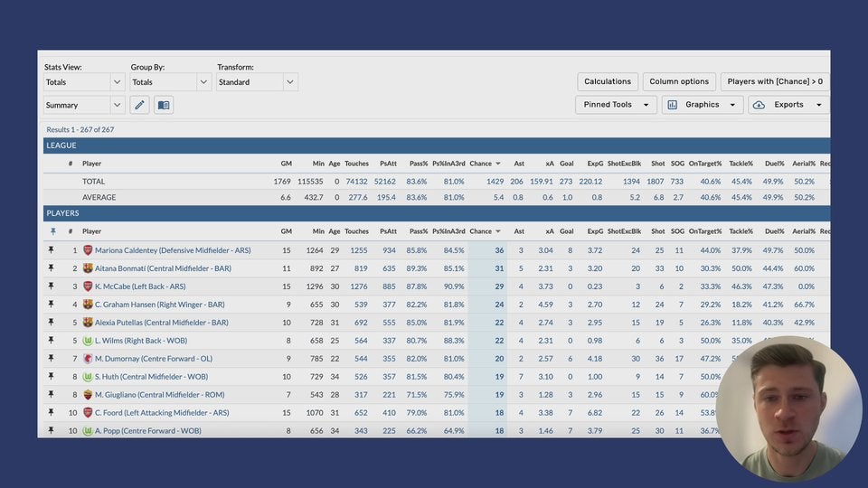Click the pin column header icon
868x488 pixels.
point(53,231)
